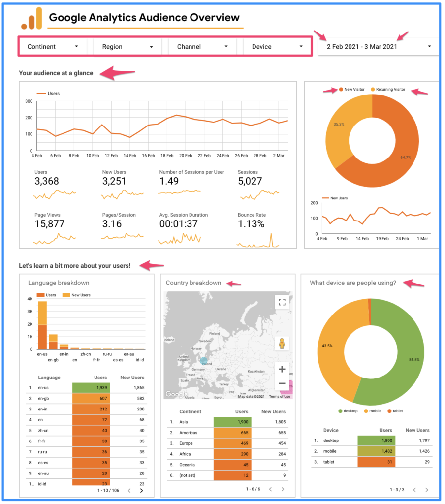This screenshot has height=504, width=445.
Task: Click the Users legend in line chart
Action: [48, 93]
